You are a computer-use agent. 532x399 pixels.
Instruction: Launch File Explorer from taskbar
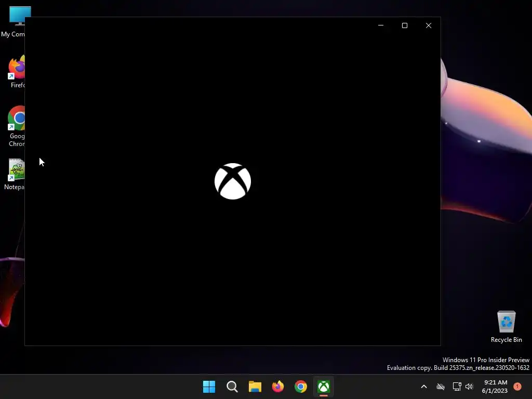coord(255,387)
